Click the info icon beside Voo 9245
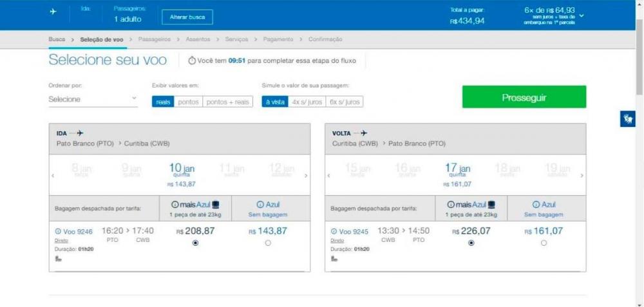This screenshot has width=644, height=307. [334, 231]
